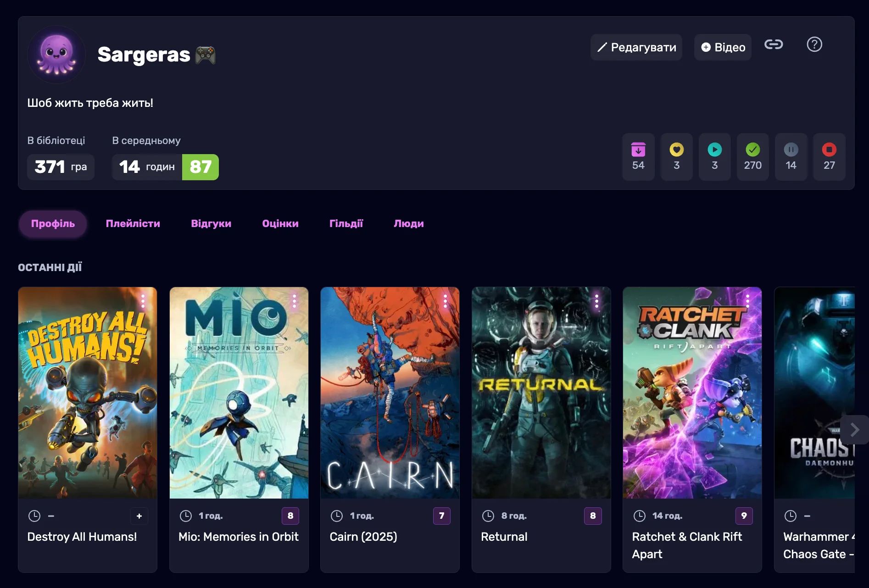869x588 pixels.
Task: Click the Відео button
Action: pyautogui.click(x=723, y=47)
